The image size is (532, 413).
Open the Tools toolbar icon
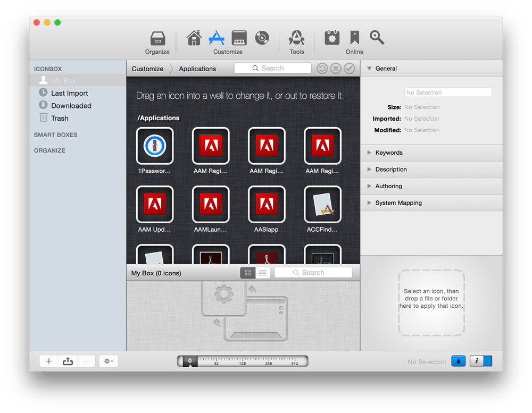click(x=296, y=38)
